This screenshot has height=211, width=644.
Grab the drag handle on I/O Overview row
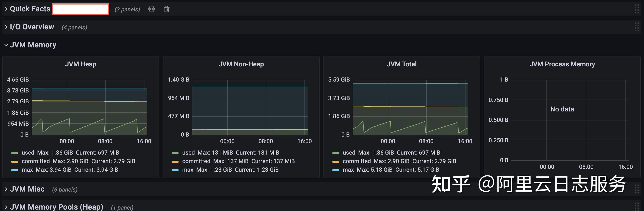(x=637, y=27)
